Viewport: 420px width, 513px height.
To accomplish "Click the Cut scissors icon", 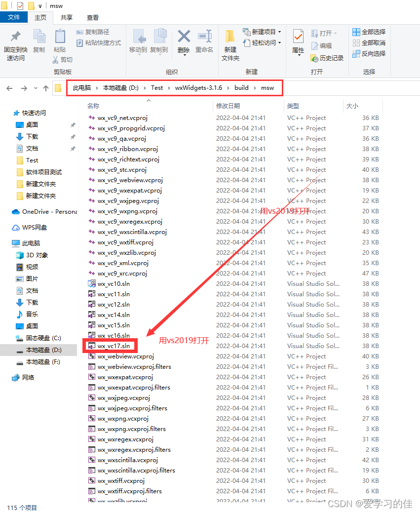I will click(55, 60).
